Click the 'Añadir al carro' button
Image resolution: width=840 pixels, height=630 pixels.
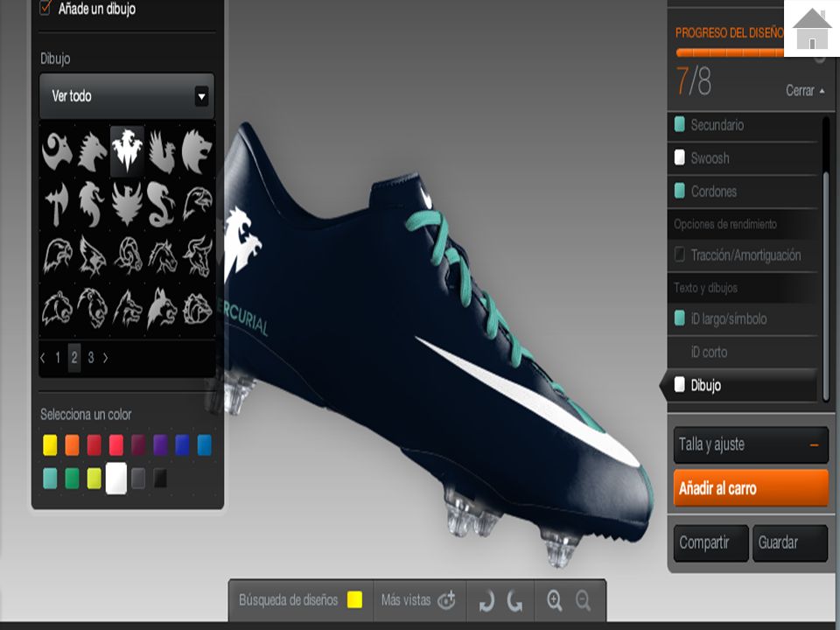coord(751,488)
